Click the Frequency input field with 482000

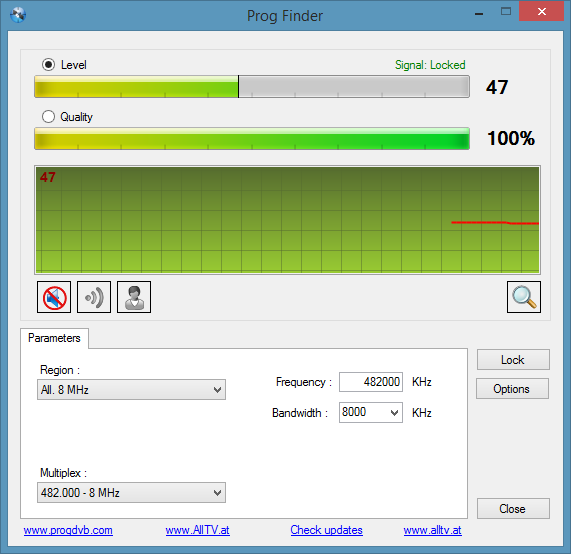[371, 382]
